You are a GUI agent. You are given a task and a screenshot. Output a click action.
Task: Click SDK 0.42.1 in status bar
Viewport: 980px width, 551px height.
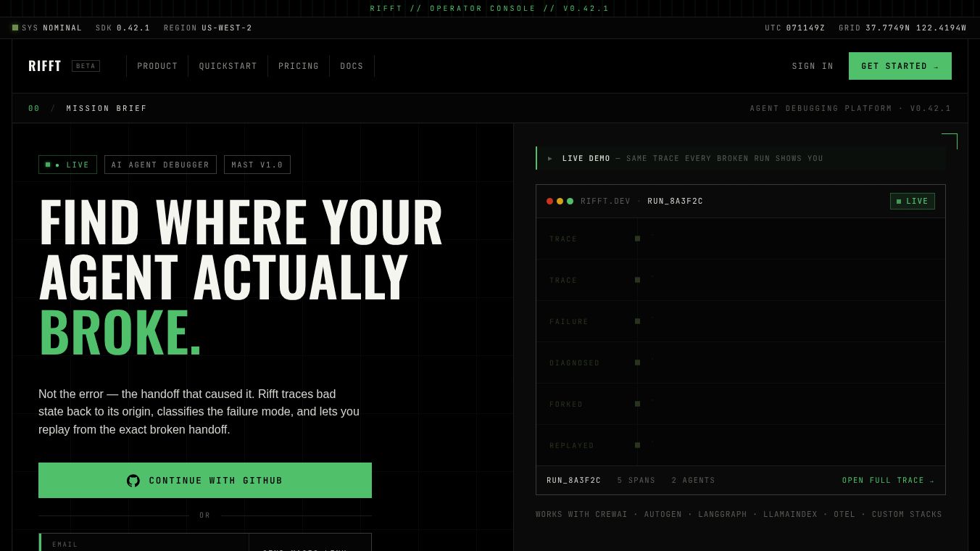[x=122, y=28]
